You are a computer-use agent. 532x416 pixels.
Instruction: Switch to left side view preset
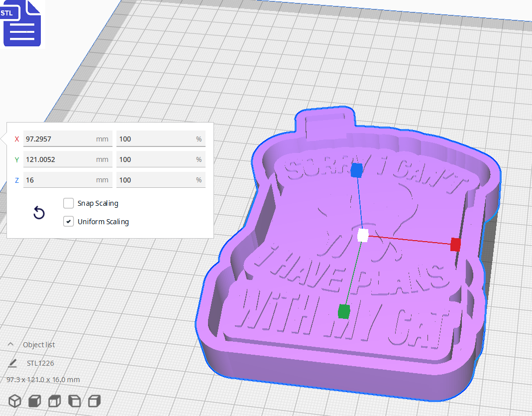(x=74, y=401)
